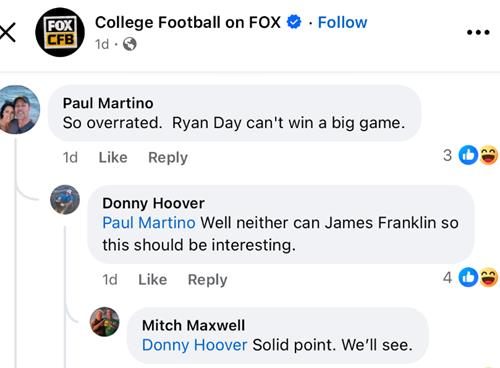Reply to Paul Martino's comment
Viewport: 500px width, 368px height.
[x=168, y=158]
